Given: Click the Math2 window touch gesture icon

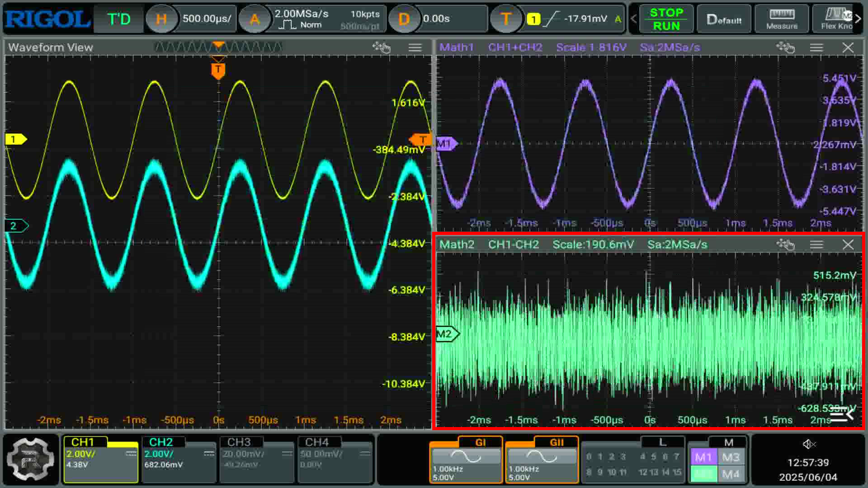Looking at the screenshot, I should click(x=785, y=244).
